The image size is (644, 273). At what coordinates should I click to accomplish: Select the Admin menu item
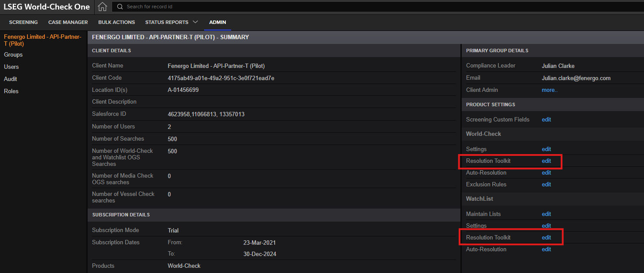click(x=217, y=22)
